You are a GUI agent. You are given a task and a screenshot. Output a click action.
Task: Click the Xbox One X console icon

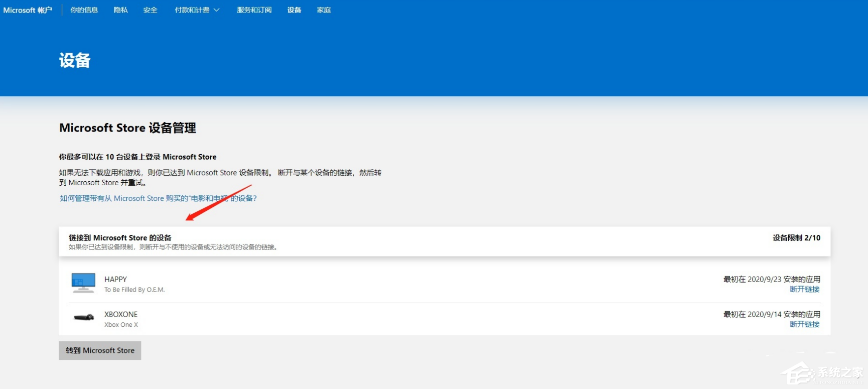coord(84,318)
